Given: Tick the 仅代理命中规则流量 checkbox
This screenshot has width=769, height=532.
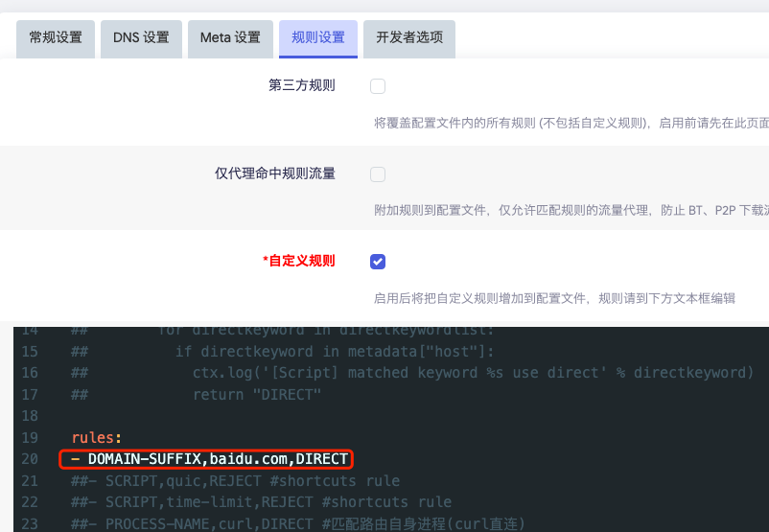Looking at the screenshot, I should [378, 174].
